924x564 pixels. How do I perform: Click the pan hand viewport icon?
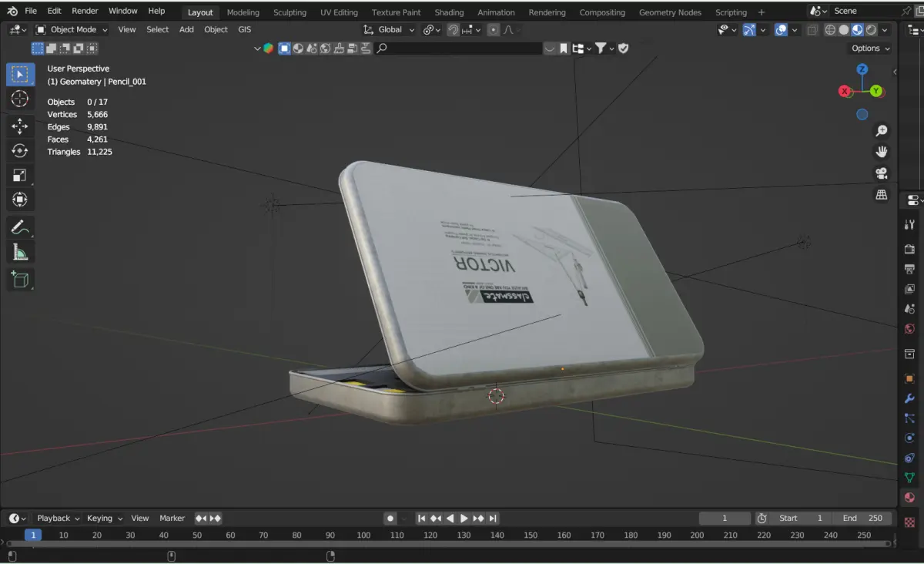coord(882,152)
